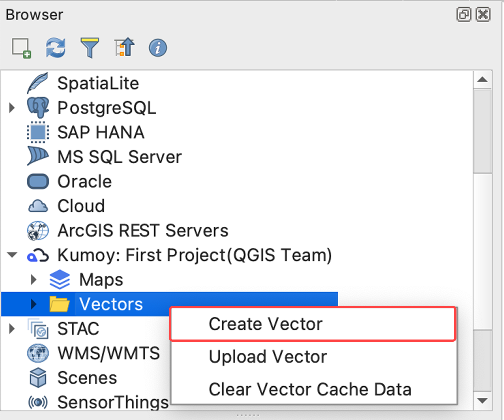The width and height of the screenshot is (504, 420).
Task: Click the Properties info icon in Browser toolbar
Action: tap(157, 48)
